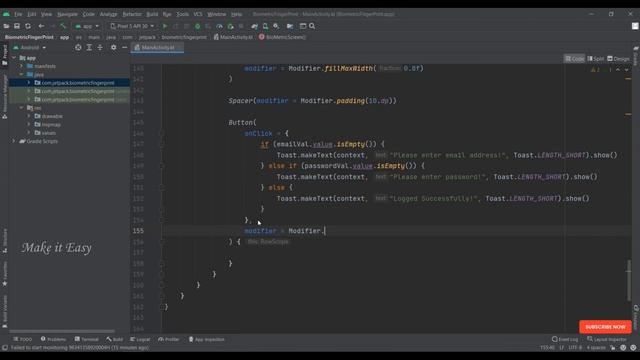Click Collapse All in project panel
The height and width of the screenshot is (360, 640).
(100, 47)
